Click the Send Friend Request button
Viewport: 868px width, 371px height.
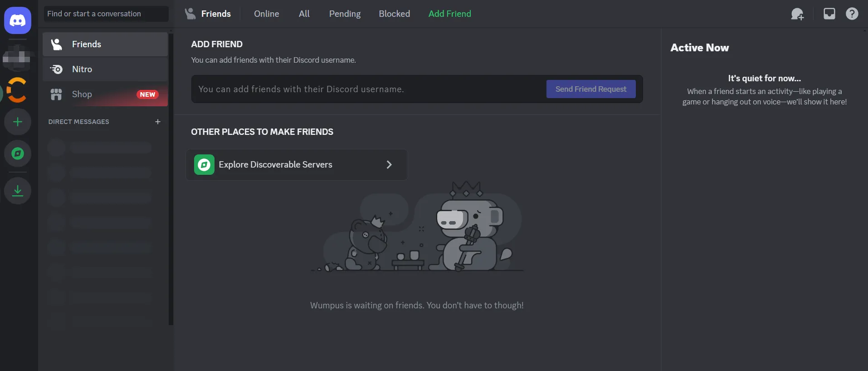[591, 89]
